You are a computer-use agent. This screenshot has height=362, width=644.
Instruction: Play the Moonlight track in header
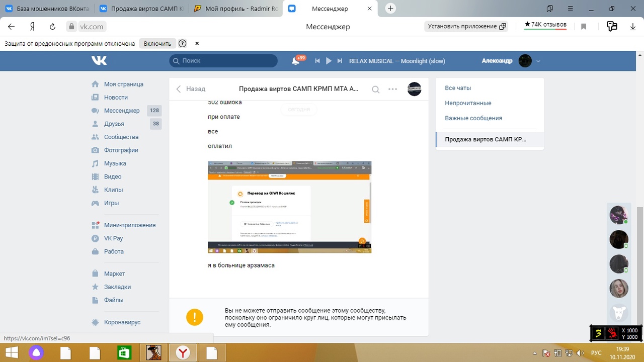point(329,61)
